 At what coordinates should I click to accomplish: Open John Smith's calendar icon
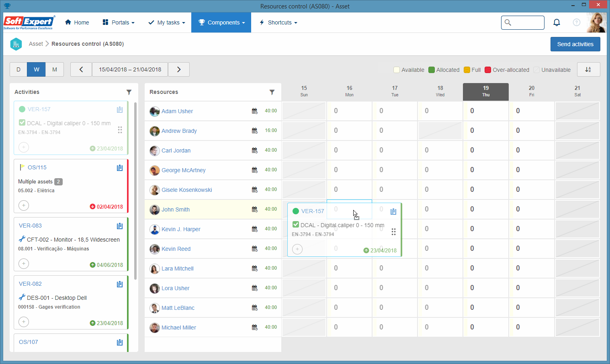coord(255,209)
